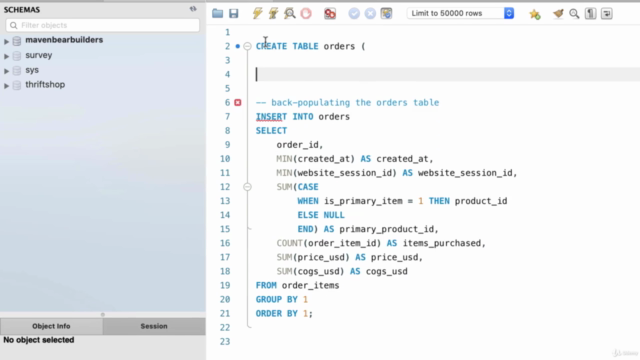Click the INSERT keyword on line 7
Viewport: 640px width, 360px height.
click(271, 117)
